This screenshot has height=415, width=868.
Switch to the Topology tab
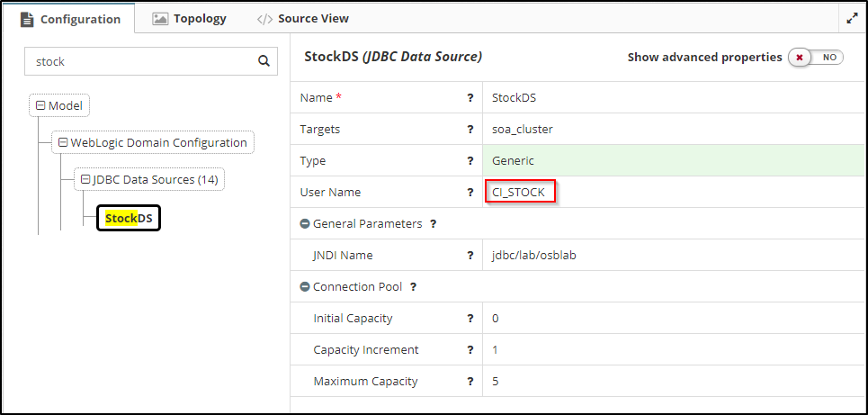coord(190,18)
